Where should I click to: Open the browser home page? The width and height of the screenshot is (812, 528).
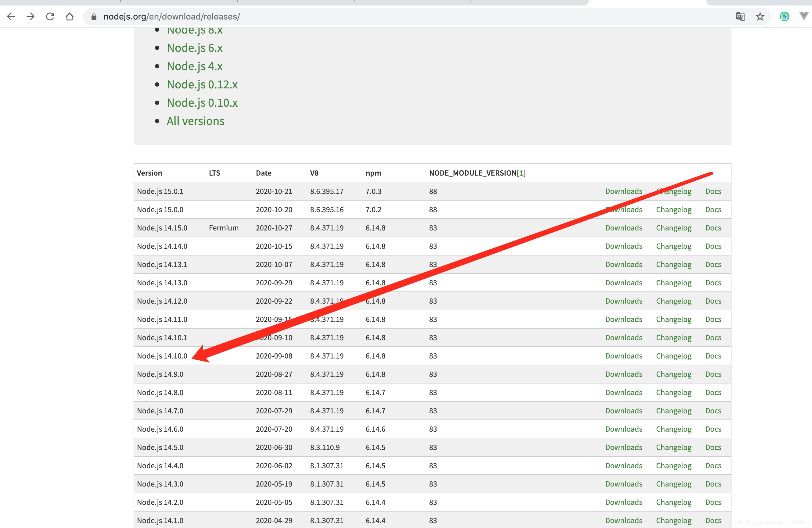tap(70, 16)
